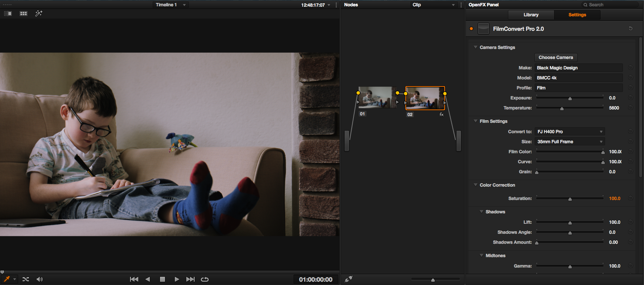Open the viewer timecode dropdown arrow
644x285 pixels.
[329, 5]
